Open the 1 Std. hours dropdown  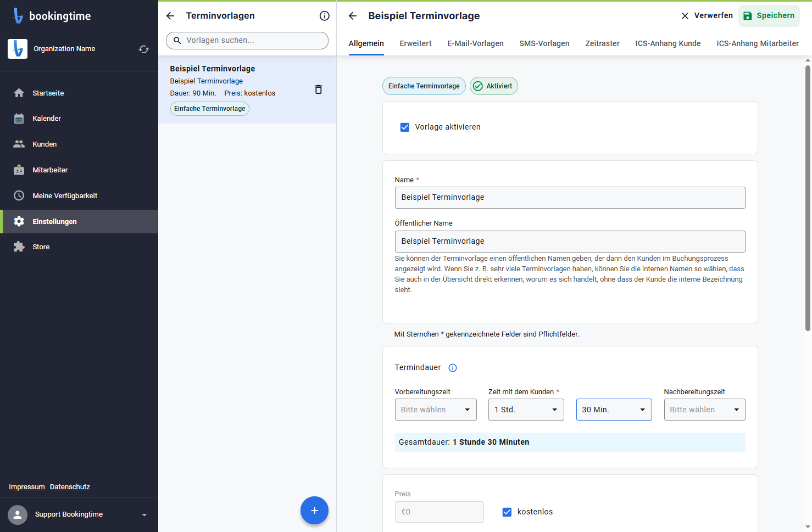click(526, 410)
